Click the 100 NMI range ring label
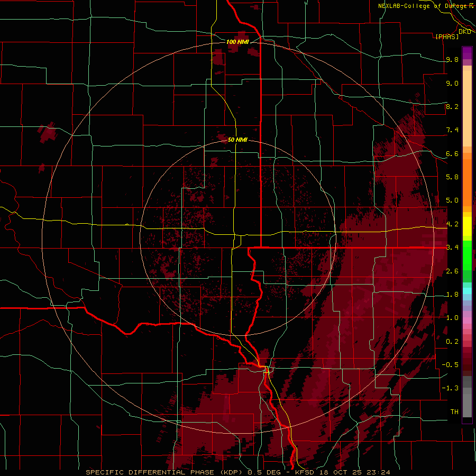Viewport: 476px width, 476px height. [237, 42]
